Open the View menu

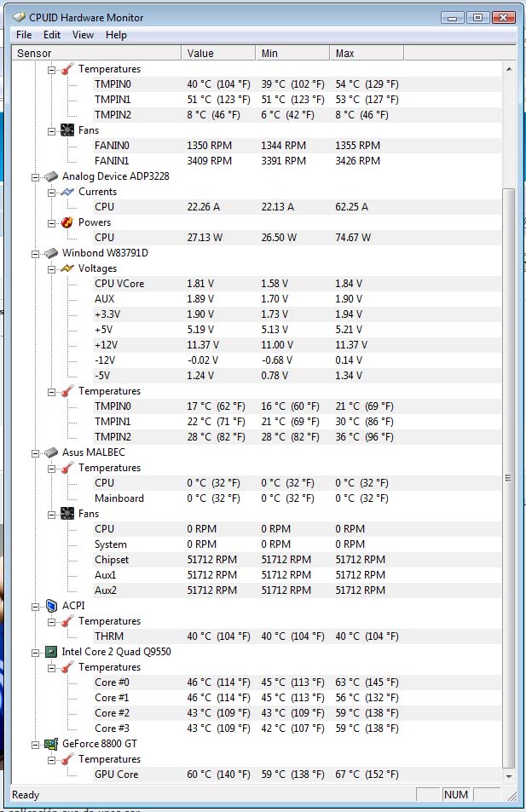83,35
